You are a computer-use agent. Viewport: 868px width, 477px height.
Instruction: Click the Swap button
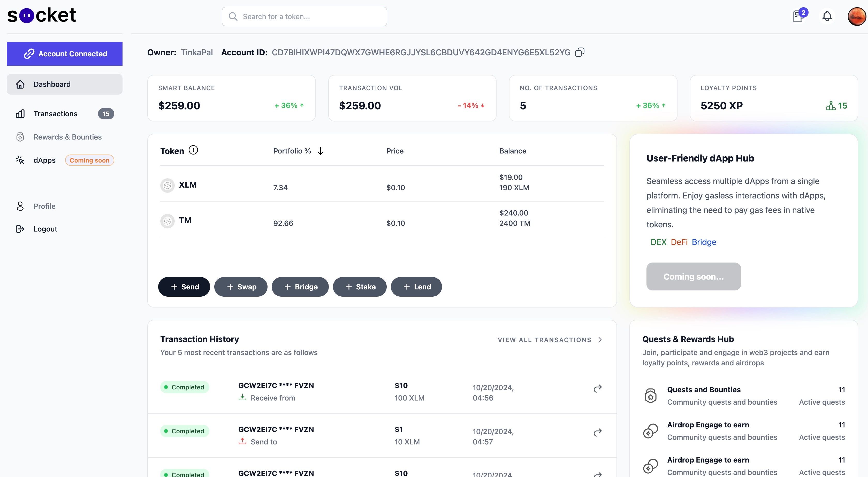241,287
